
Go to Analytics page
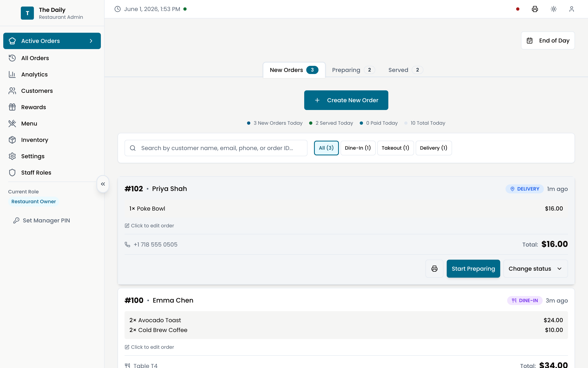[x=52, y=74]
